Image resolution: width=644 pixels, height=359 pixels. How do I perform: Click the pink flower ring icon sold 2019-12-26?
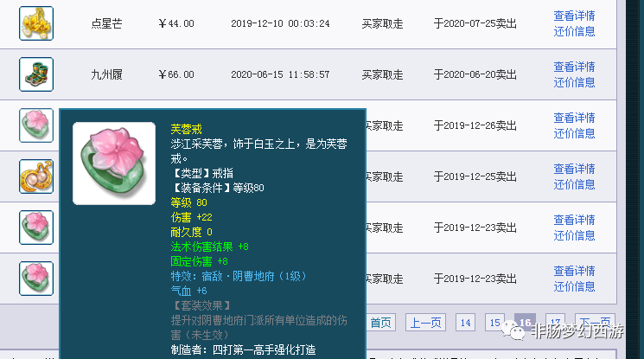coord(36,125)
